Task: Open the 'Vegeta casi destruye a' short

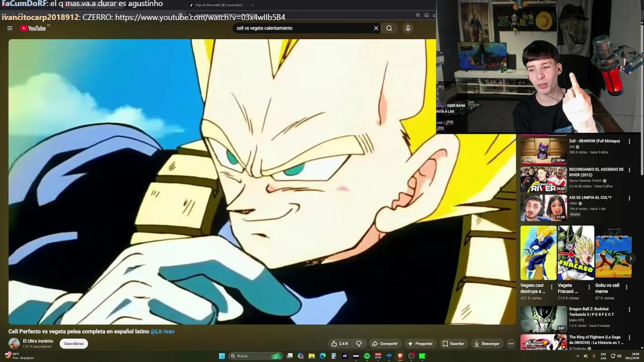Action: pyautogui.click(x=538, y=252)
